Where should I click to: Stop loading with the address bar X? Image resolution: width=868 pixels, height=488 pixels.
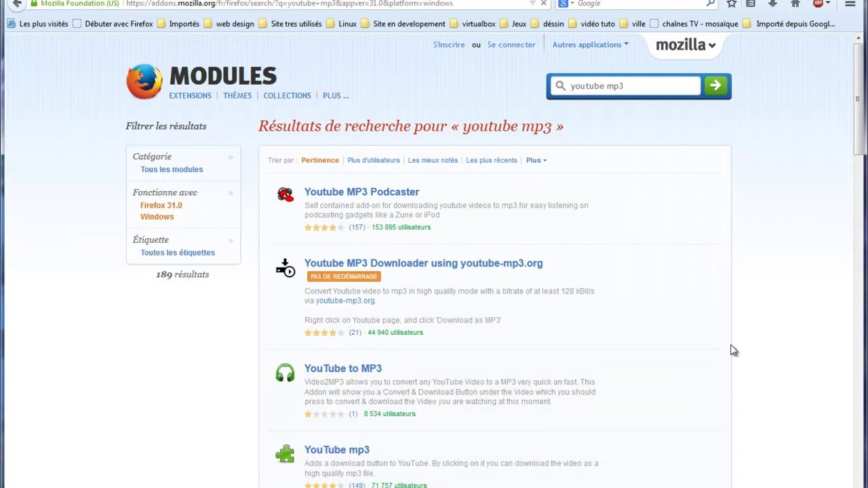pyautogui.click(x=543, y=3)
